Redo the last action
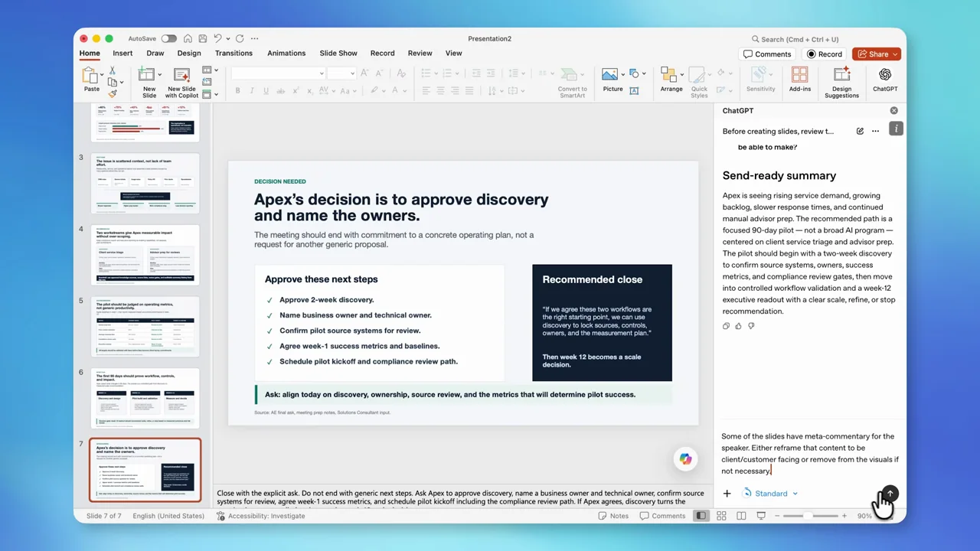The image size is (980, 551). [240, 38]
